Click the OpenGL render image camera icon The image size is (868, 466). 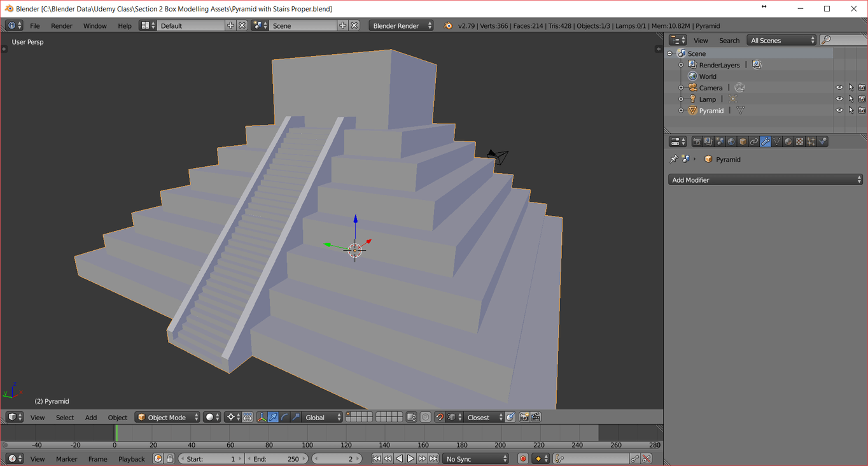pos(524,417)
